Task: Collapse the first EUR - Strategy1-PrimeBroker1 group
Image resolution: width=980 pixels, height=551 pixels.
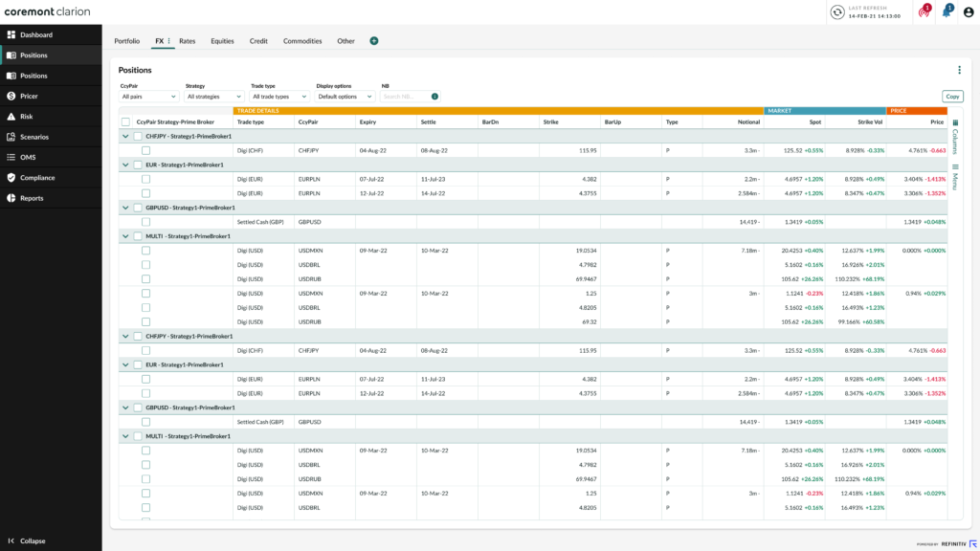Action: (x=125, y=165)
